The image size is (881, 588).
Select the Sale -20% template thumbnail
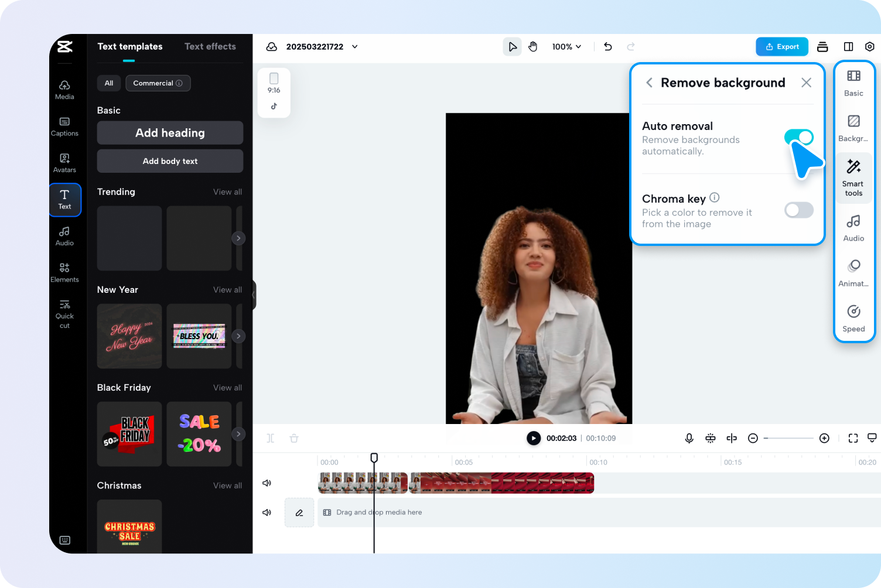[199, 434]
